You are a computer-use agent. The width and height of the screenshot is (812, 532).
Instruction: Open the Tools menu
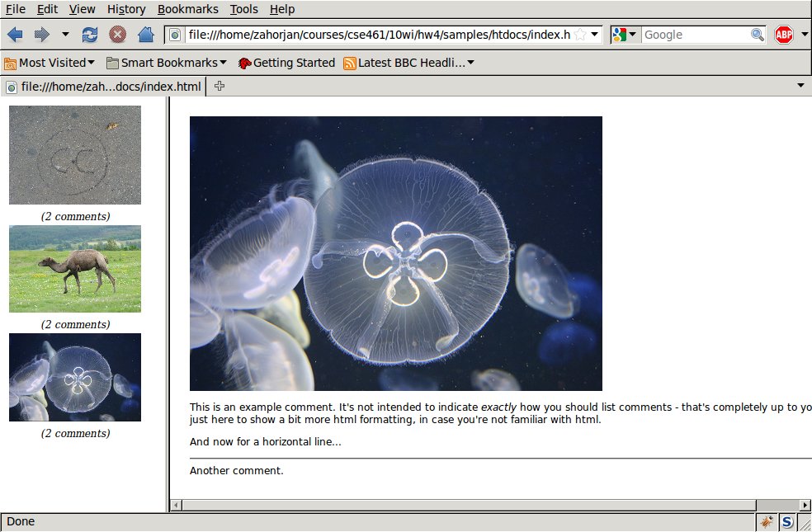(243, 9)
